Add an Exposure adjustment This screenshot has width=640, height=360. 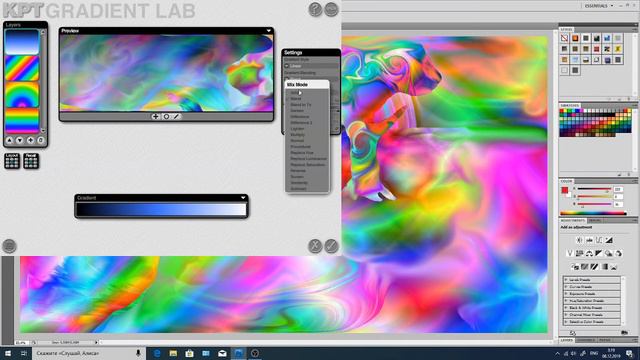coord(609,240)
